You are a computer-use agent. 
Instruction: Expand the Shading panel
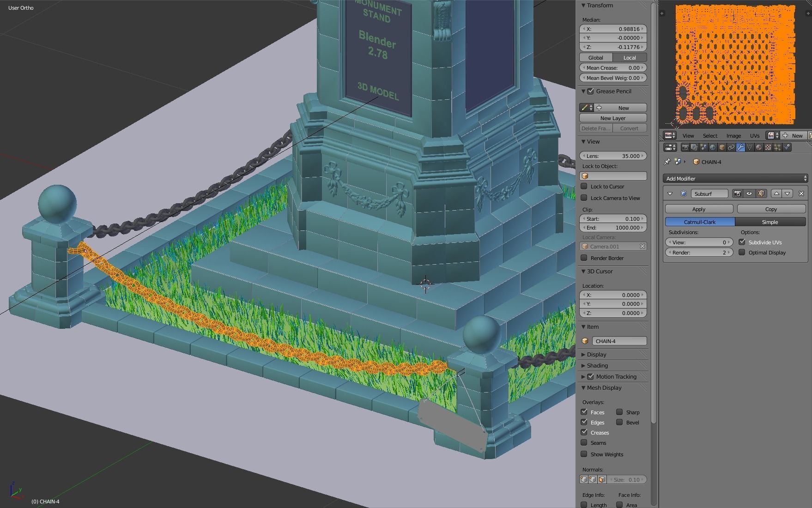pos(583,365)
